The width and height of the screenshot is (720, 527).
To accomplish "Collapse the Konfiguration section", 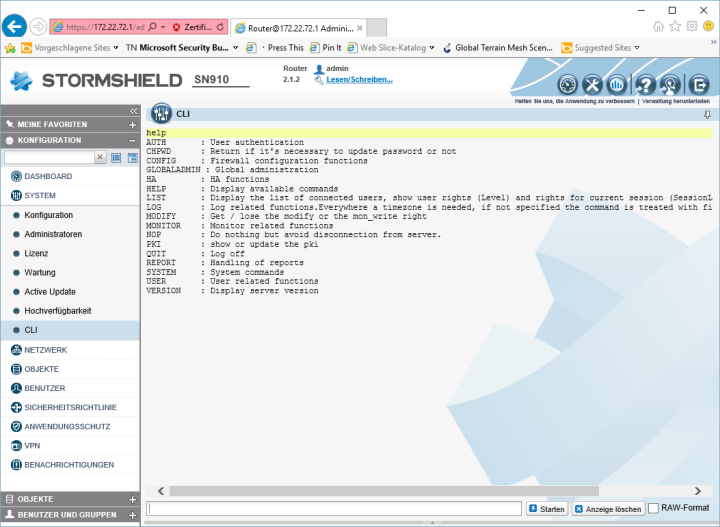I will click(x=132, y=140).
